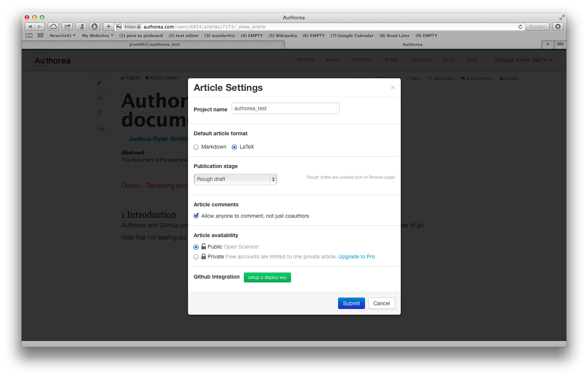Show all tabs icon in tab bar
The image size is (588, 377).
point(560,44)
